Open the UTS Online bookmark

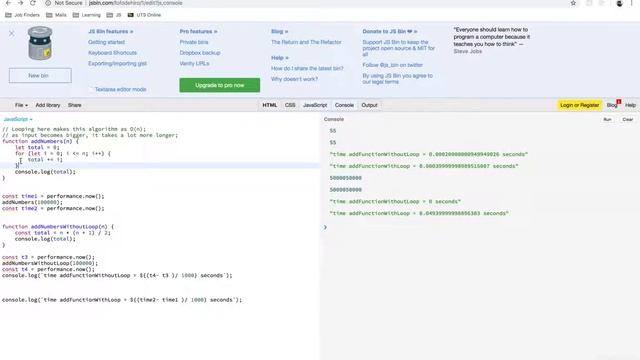pos(144,15)
